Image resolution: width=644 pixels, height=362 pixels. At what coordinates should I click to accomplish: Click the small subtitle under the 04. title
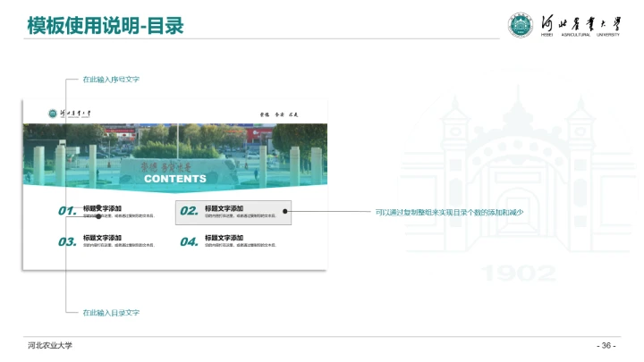tap(241, 245)
